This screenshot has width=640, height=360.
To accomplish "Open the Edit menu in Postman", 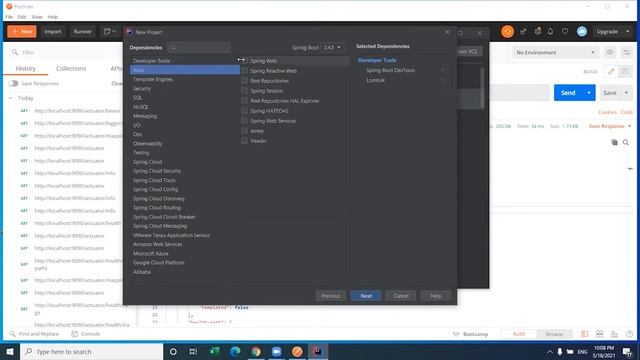I will [22, 17].
